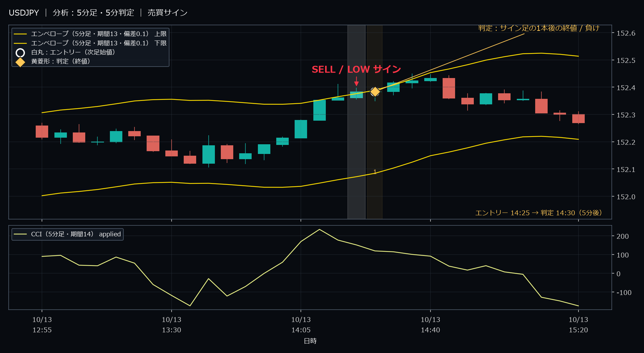Click the 152.4 price axis label
The width and height of the screenshot is (644, 353).
point(626,88)
